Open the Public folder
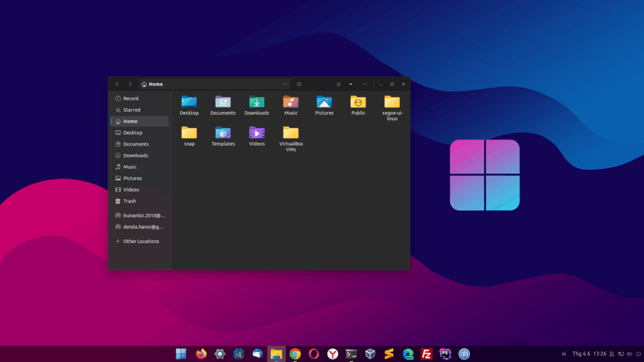 (358, 102)
